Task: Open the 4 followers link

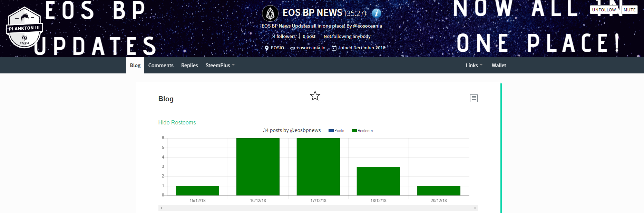Action: [284, 36]
